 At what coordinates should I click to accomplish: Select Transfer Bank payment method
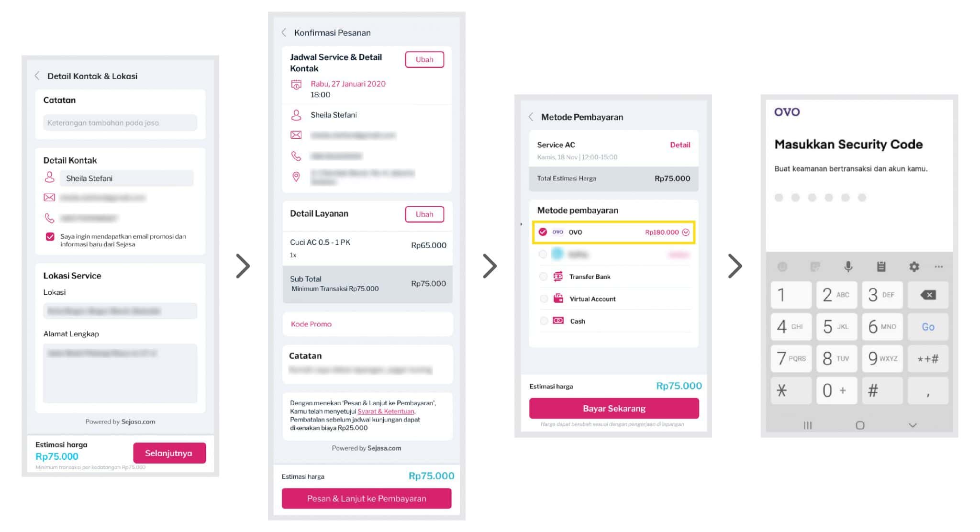pos(543,277)
